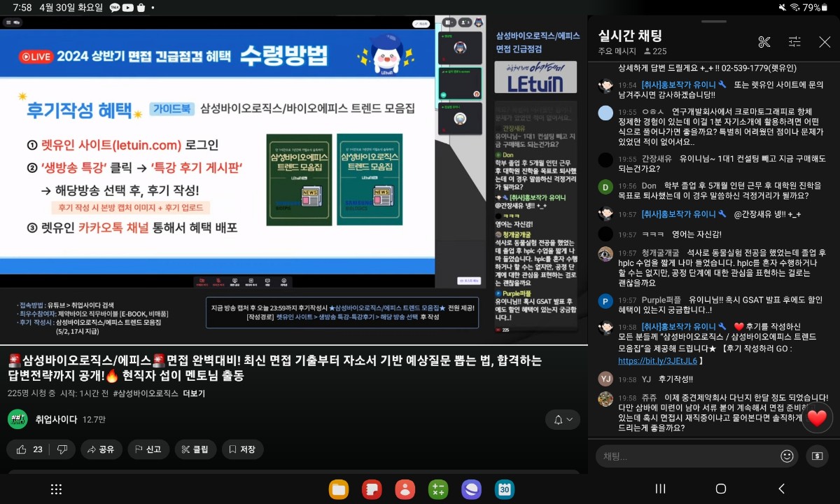Create a clip with 클립 button
840x504 pixels.
point(195,449)
